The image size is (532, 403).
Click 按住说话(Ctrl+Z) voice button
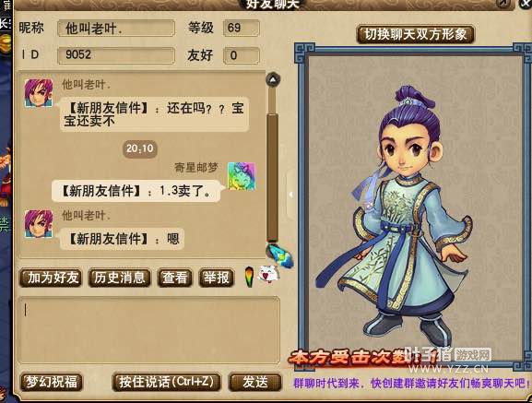(x=166, y=382)
